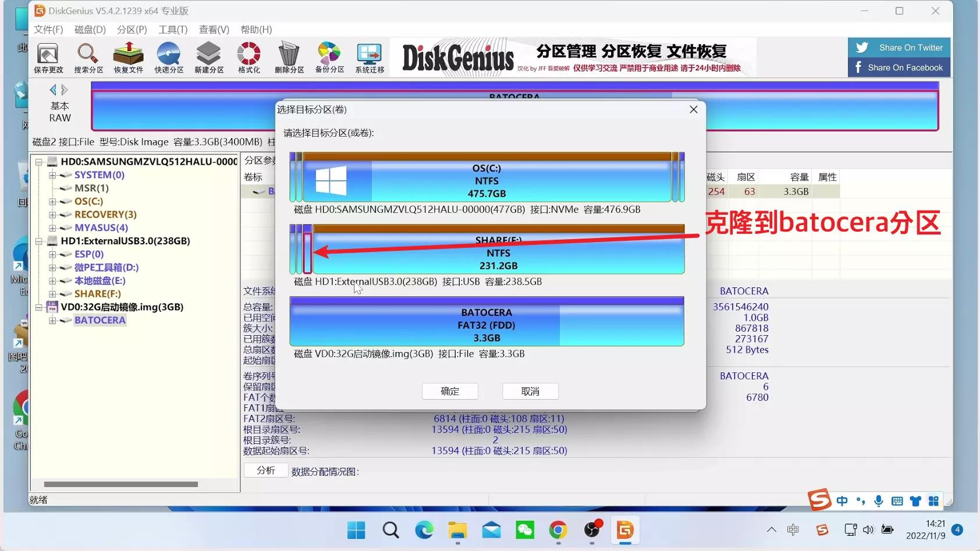This screenshot has width=980, height=551.
Task: Open DiskGenius from the taskbar
Action: 625,530
